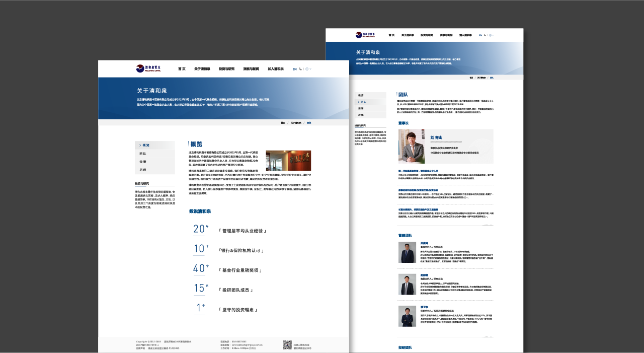
Task: Select 团队 in the team page sidebar
Action: pos(370,102)
